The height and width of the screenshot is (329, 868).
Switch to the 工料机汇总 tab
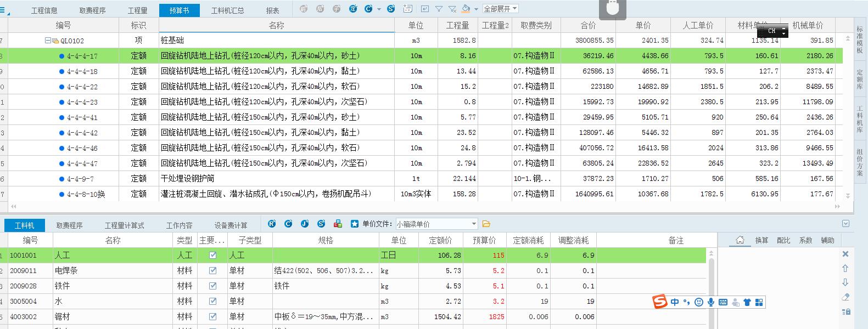(x=227, y=10)
